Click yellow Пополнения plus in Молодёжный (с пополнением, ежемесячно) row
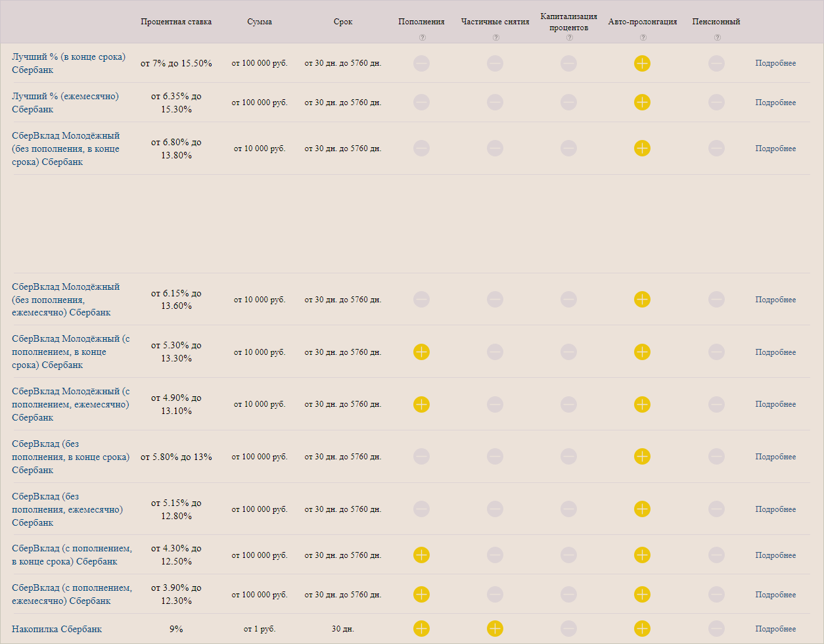This screenshot has width=824, height=644. pos(421,404)
